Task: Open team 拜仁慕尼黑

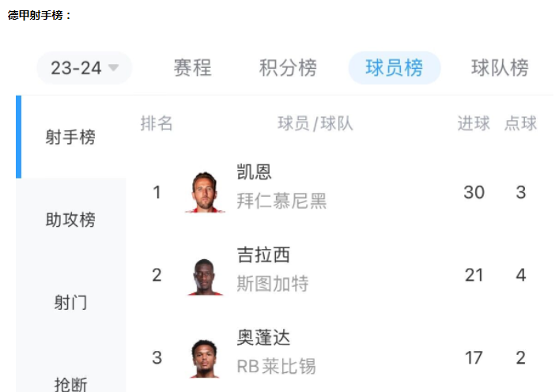Action: [281, 201]
